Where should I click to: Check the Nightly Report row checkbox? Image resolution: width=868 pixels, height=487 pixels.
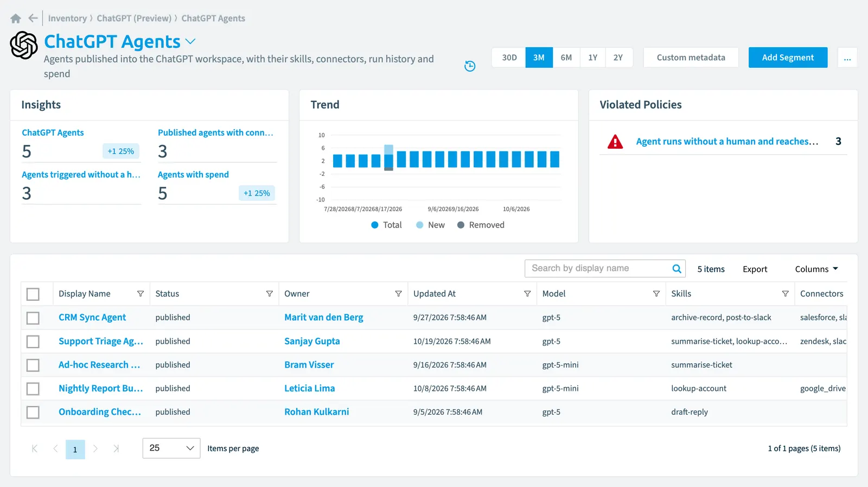coord(33,389)
